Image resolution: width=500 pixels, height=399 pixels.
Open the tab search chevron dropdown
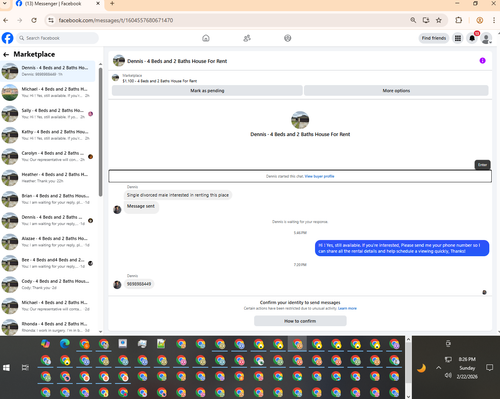(5, 4)
